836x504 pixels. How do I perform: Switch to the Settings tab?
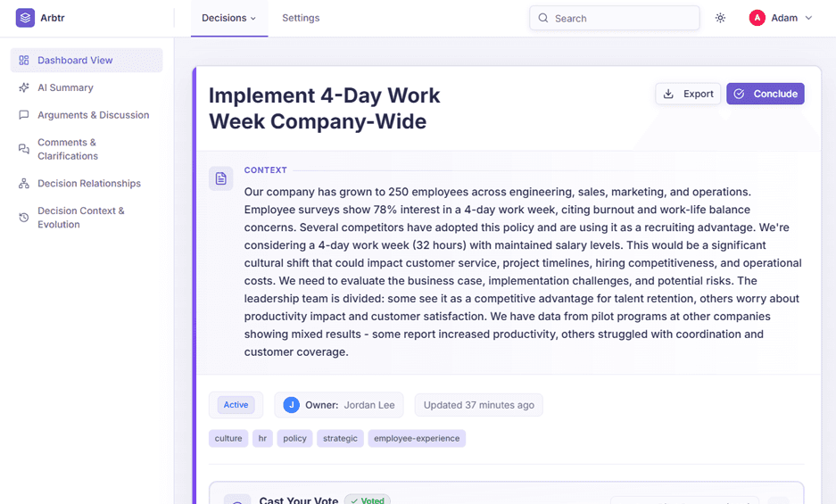point(301,18)
